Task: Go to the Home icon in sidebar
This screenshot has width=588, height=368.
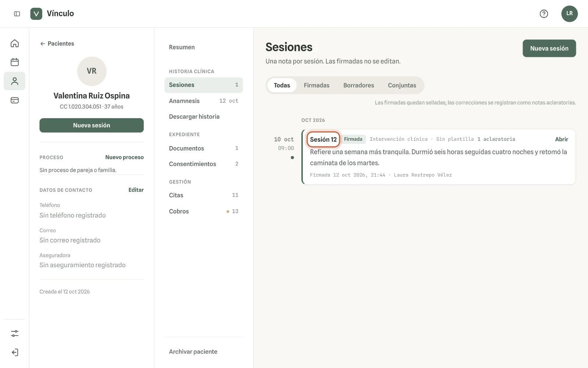Action: coord(15,43)
